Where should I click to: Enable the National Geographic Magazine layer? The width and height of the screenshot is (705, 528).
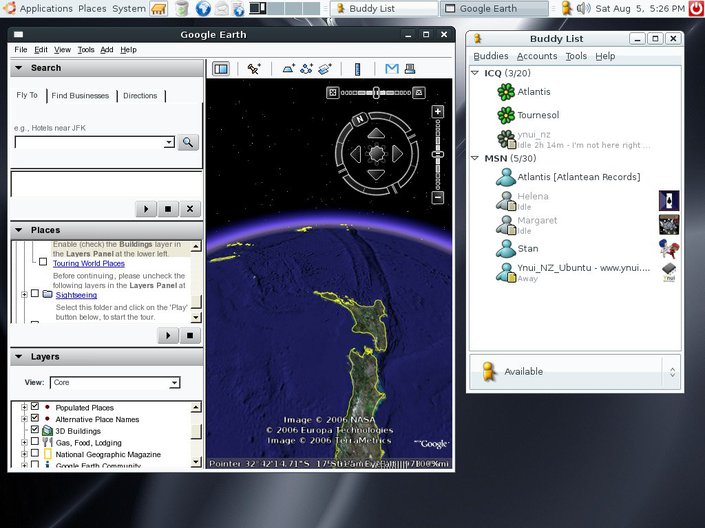tap(35, 453)
